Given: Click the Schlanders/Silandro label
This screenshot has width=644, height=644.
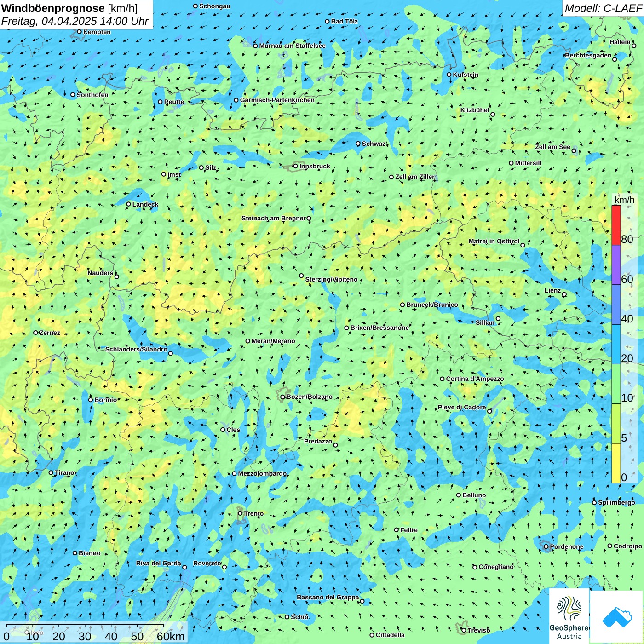Looking at the screenshot, I should (136, 349).
